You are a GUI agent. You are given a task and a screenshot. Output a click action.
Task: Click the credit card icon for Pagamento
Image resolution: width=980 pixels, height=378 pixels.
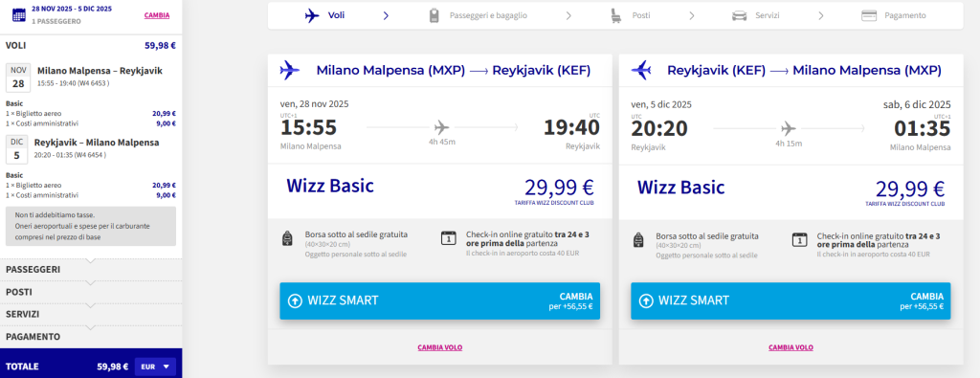869,15
